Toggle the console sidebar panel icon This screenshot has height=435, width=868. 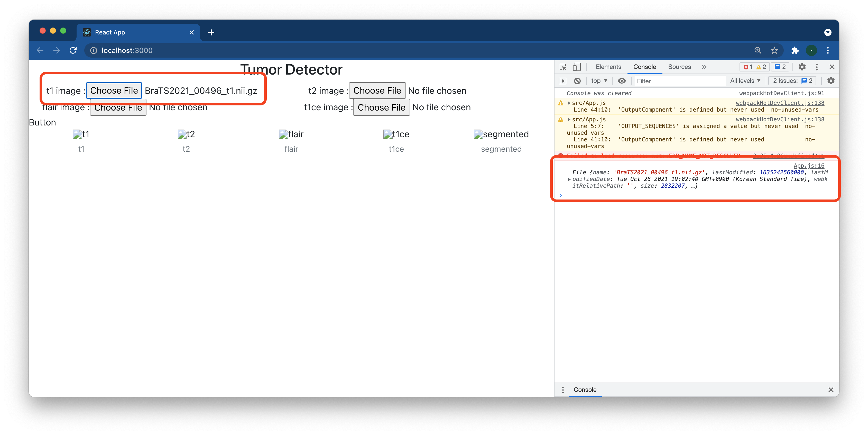pyautogui.click(x=562, y=81)
